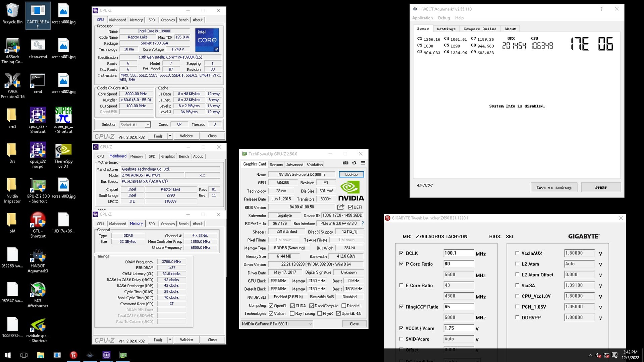This screenshot has width=644, height=362.
Task: Enable E Core Ratio checkbox
Action: pos(401,285)
